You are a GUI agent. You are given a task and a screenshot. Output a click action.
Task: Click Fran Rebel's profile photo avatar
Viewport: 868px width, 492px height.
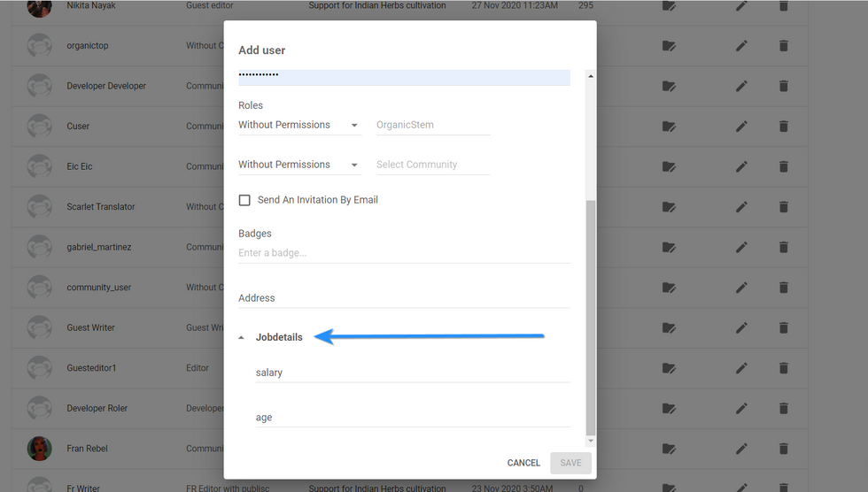point(39,449)
